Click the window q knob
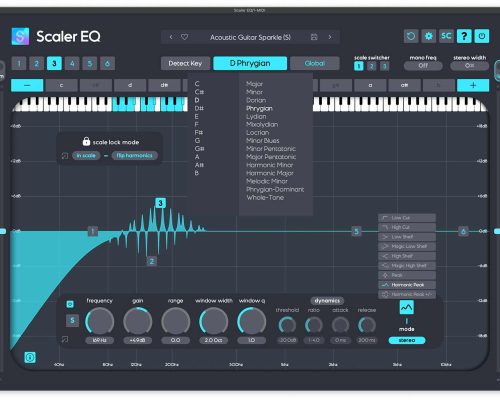Viewport: 500px width, 400px height. [x=252, y=322]
